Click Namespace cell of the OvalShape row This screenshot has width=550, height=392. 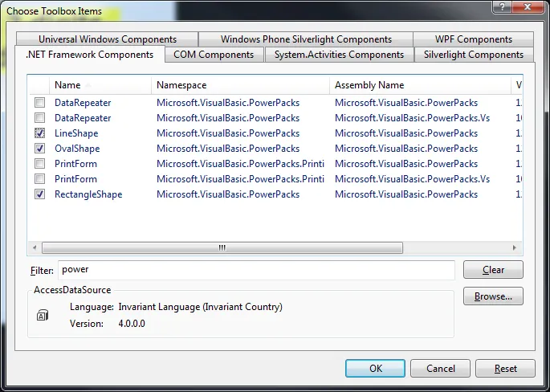pos(228,149)
